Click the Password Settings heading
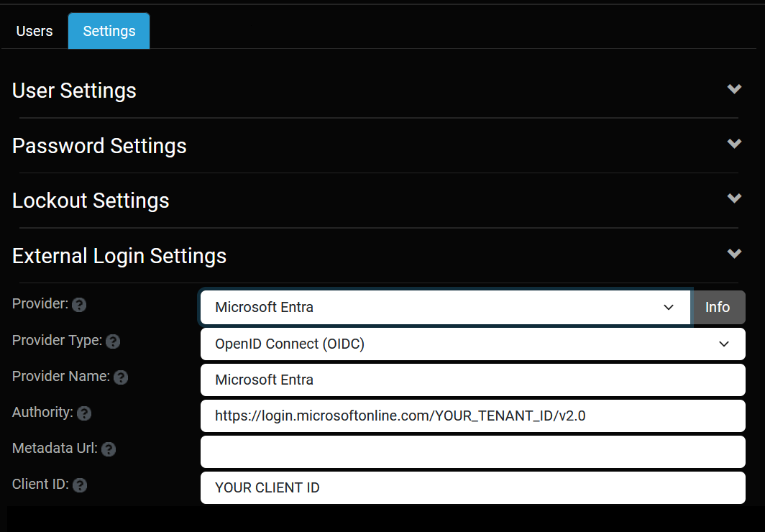Image resolution: width=765 pixels, height=532 pixels. pyautogui.click(x=99, y=146)
